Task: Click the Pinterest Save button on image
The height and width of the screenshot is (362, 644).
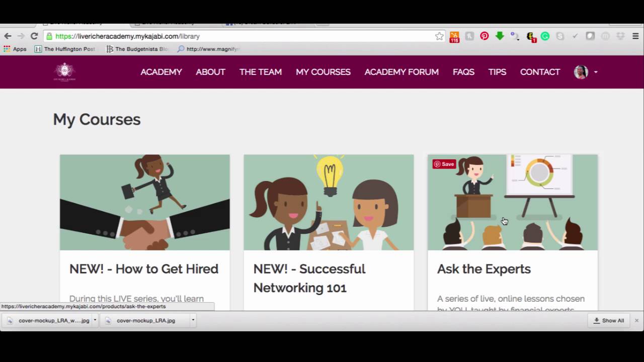Action: 444,164
